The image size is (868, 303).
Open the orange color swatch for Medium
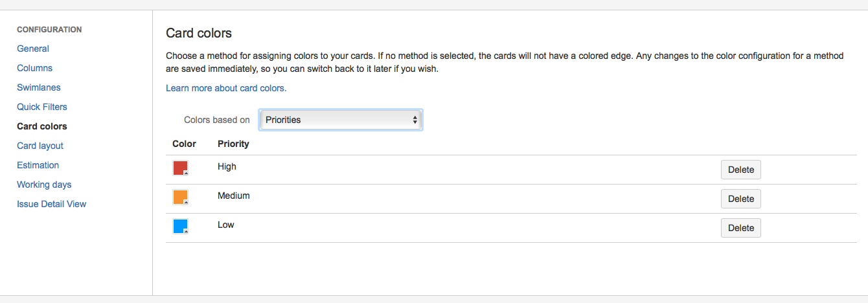click(x=180, y=197)
